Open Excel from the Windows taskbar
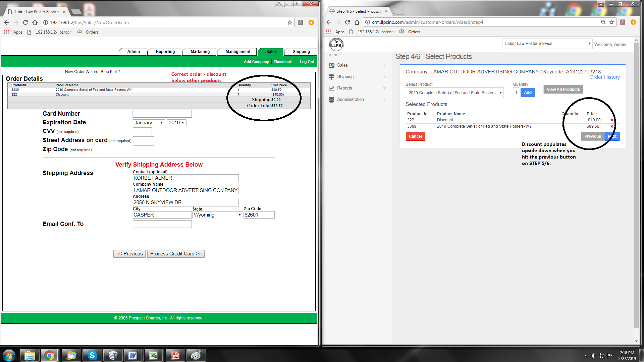This screenshot has height=362, width=644. pos(154,355)
